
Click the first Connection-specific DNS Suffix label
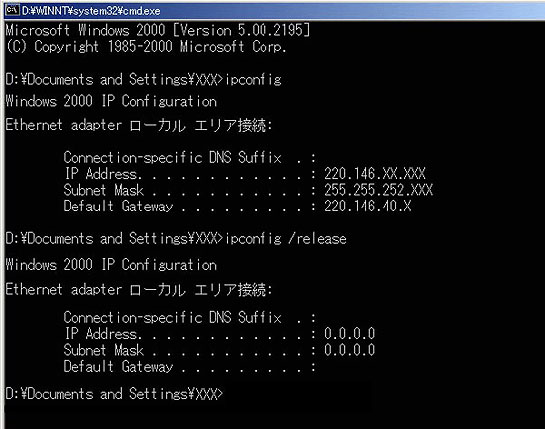172,157
